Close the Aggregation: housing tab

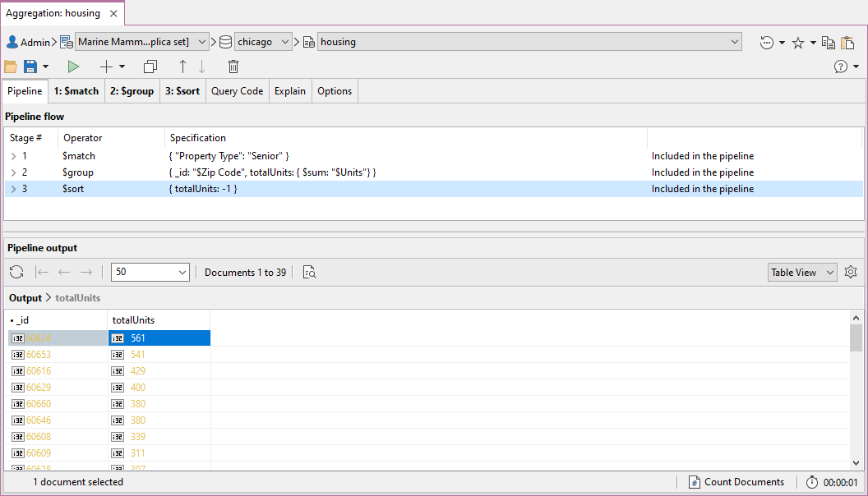114,13
